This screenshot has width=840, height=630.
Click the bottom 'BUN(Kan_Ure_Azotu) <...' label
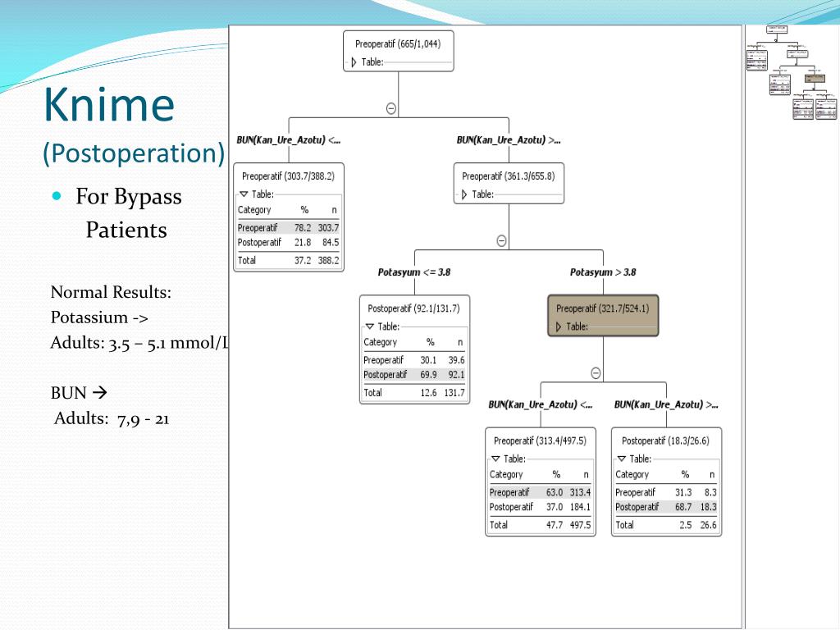click(x=541, y=405)
